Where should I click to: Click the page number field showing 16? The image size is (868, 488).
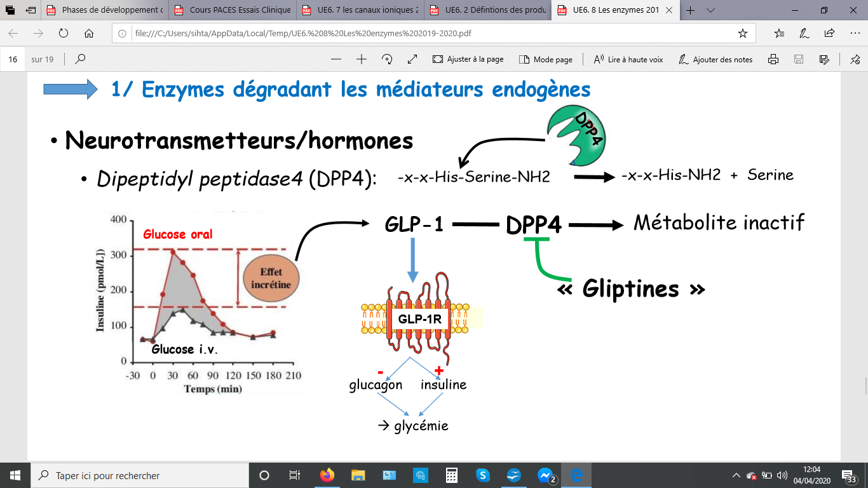tap(13, 59)
